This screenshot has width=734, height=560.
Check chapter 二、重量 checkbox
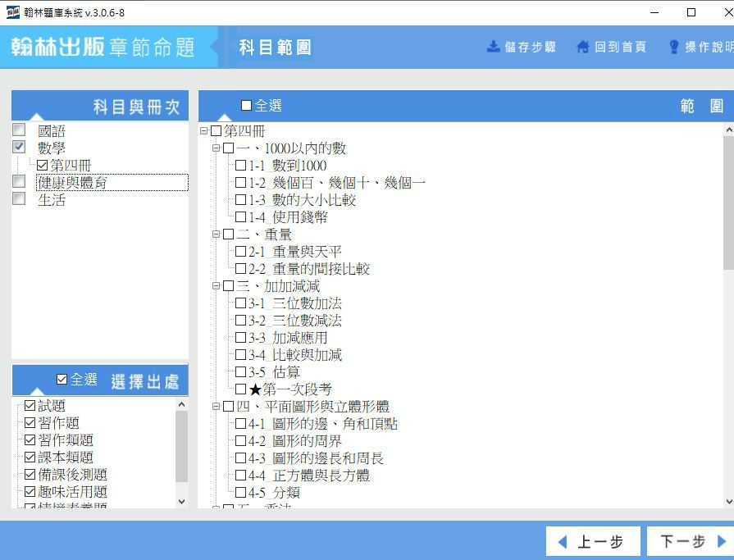[x=229, y=234]
